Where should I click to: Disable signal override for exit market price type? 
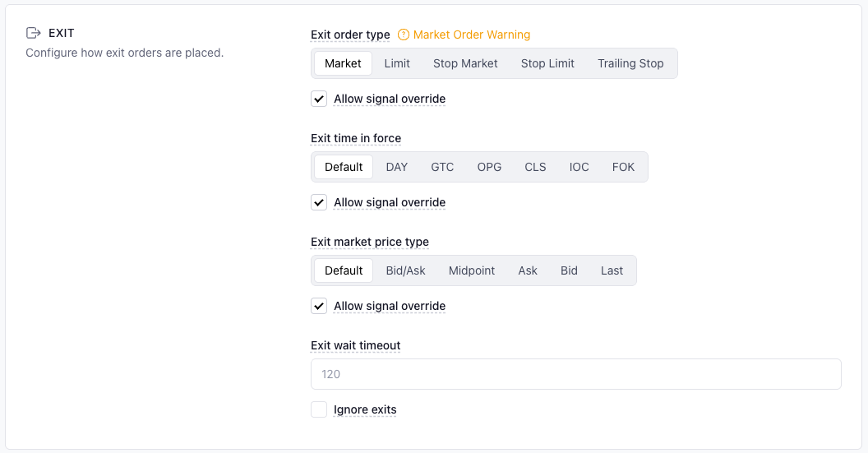(319, 306)
